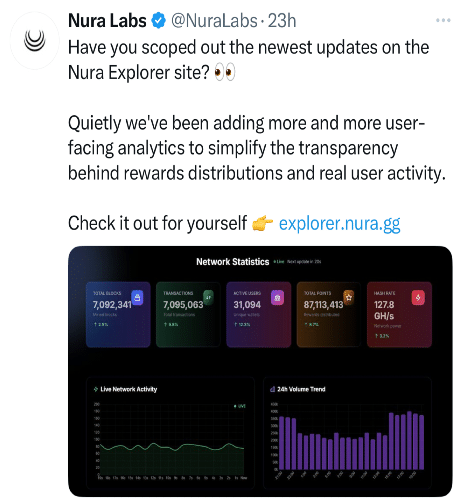
Task: Click the Total Blocks card icon
Action: (x=137, y=297)
